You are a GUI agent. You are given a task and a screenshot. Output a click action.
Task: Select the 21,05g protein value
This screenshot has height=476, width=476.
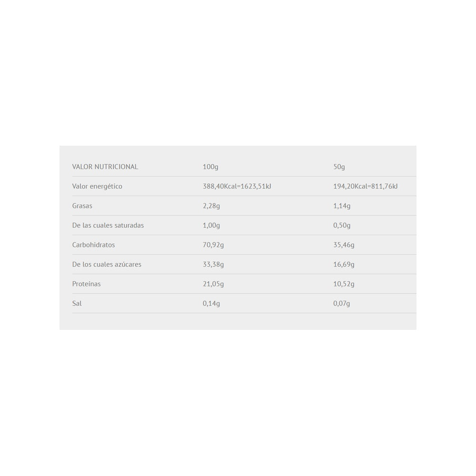(213, 284)
